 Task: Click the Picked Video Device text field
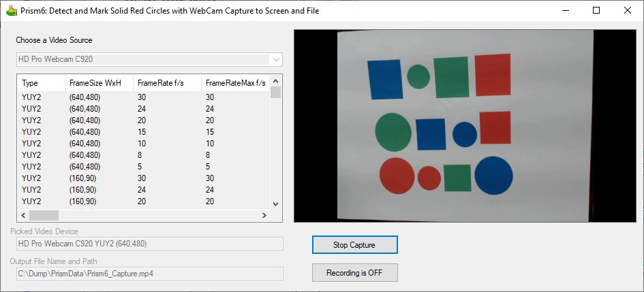[x=149, y=244]
